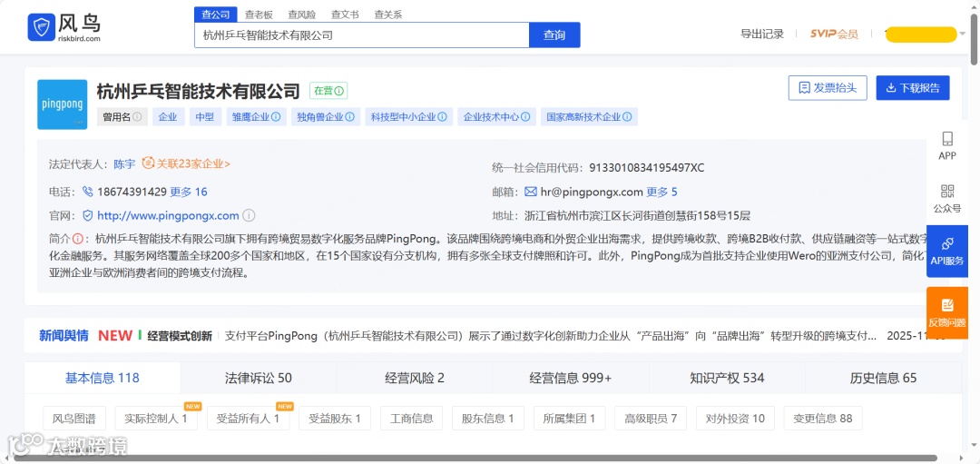Click the company name search field
This screenshot has height=464, width=980.
[362, 35]
